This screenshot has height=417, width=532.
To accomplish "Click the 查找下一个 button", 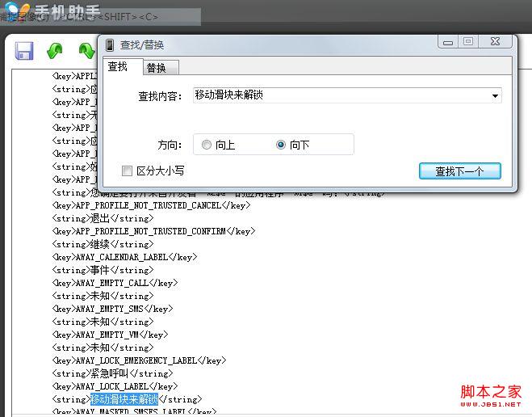I will click(x=459, y=171).
